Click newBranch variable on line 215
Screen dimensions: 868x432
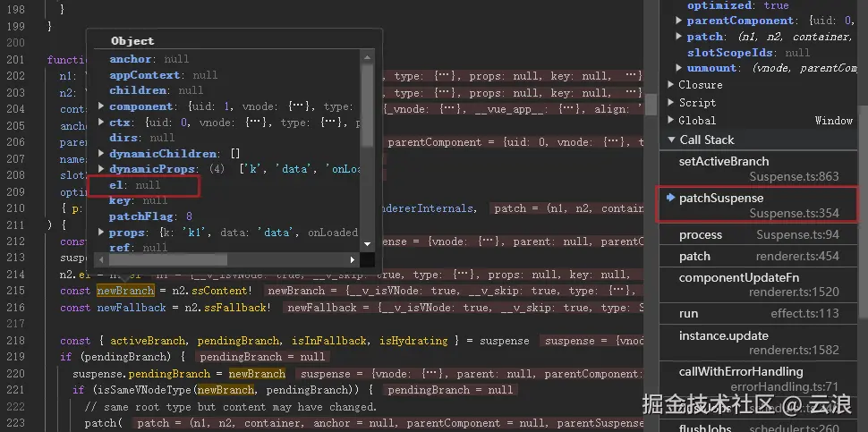(x=125, y=291)
